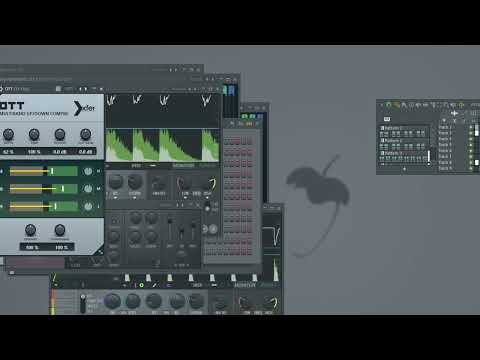Toggle the vertical switch in the bottom plugin window
This screenshot has width=480, height=360.
(x=83, y=303)
